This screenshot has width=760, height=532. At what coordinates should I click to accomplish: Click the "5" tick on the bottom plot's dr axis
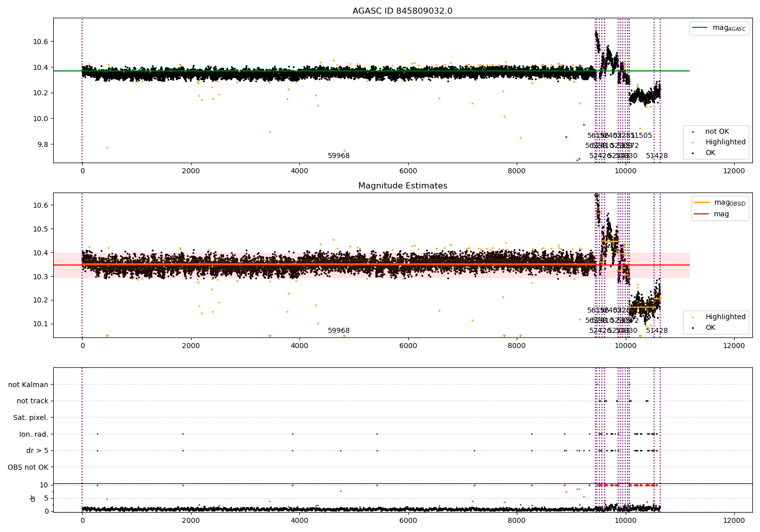(47, 498)
